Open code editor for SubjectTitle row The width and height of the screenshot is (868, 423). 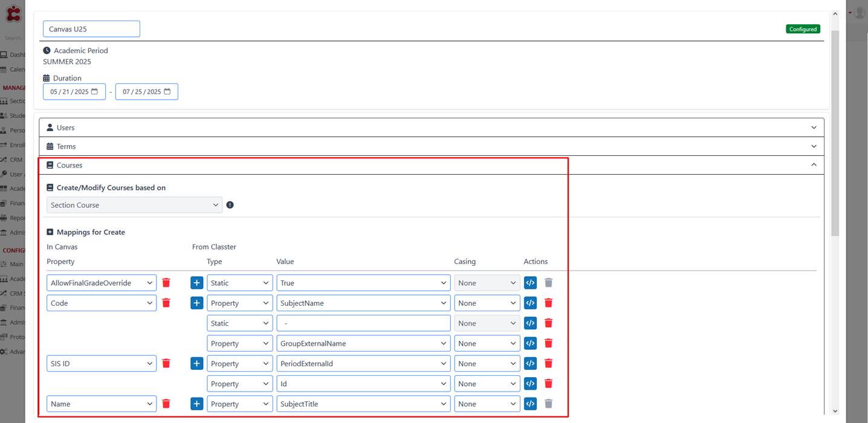[x=530, y=404]
